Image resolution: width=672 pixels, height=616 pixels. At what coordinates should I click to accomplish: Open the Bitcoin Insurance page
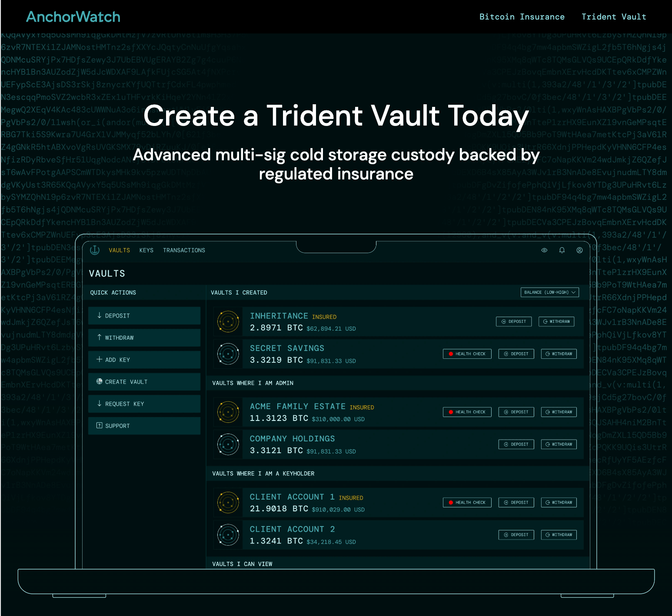pyautogui.click(x=522, y=17)
